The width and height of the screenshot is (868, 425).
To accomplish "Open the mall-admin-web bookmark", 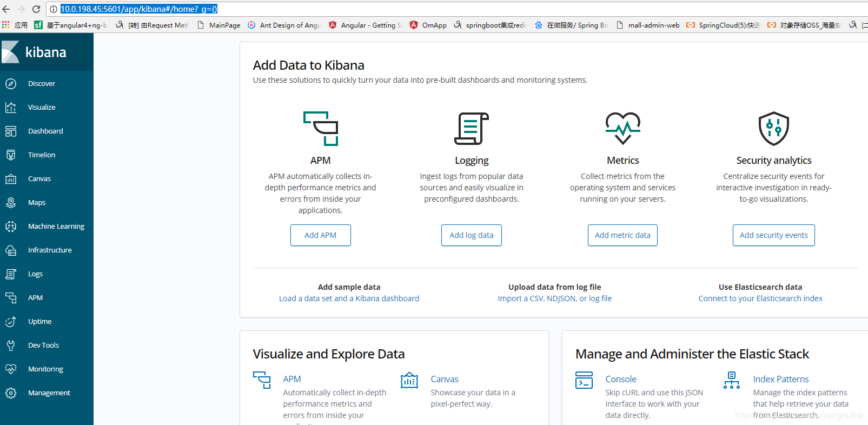I will pyautogui.click(x=648, y=25).
